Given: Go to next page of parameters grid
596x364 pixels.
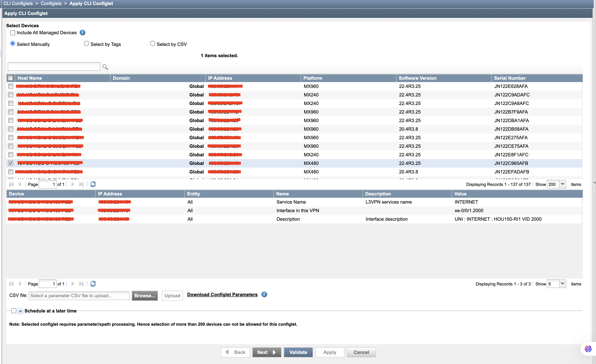Looking at the screenshot, I should pos(73,284).
